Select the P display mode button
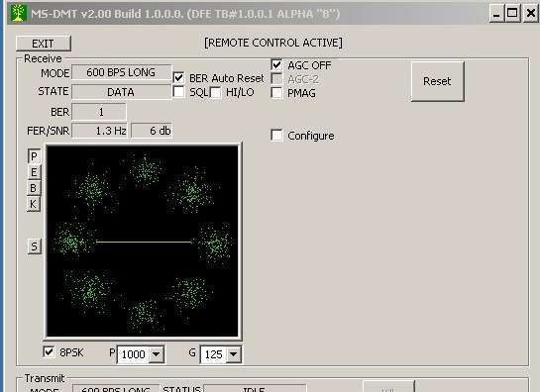Screen dimensions: 540x392 34,156
